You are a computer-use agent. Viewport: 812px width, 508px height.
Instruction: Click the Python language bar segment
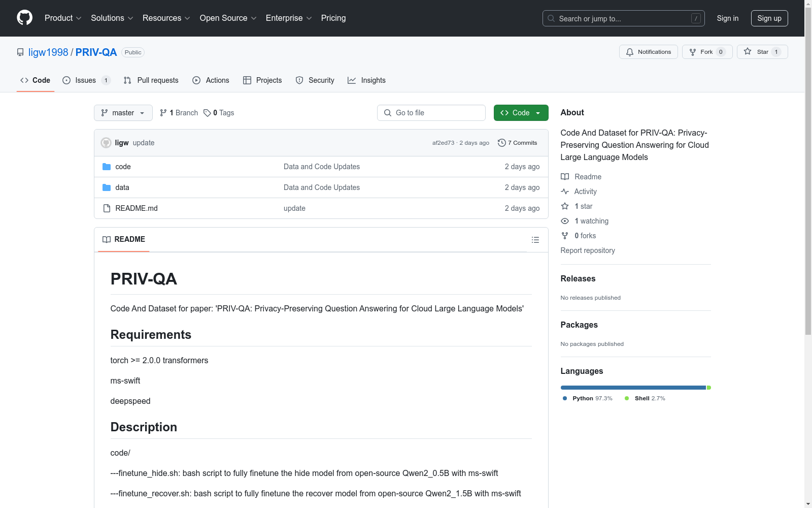(633, 388)
